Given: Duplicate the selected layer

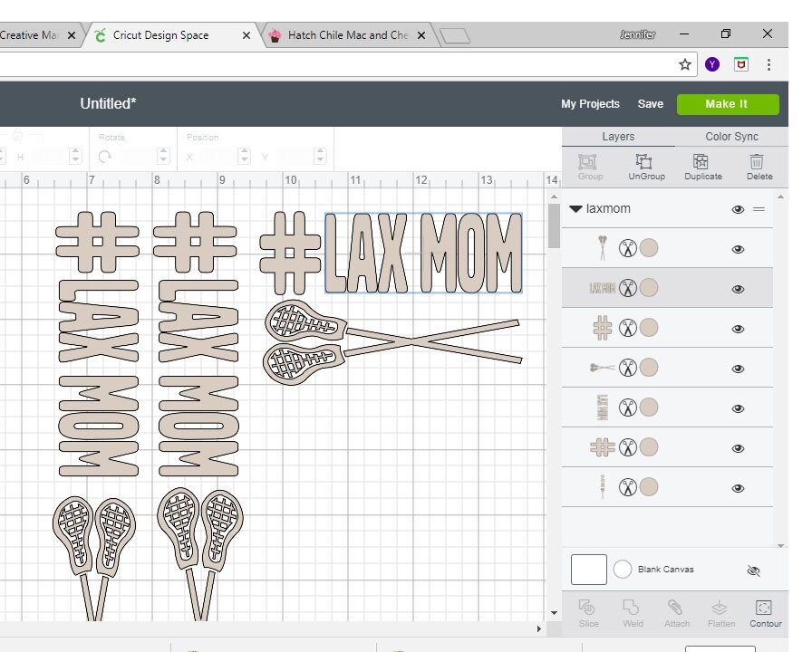Looking at the screenshot, I should 702,166.
